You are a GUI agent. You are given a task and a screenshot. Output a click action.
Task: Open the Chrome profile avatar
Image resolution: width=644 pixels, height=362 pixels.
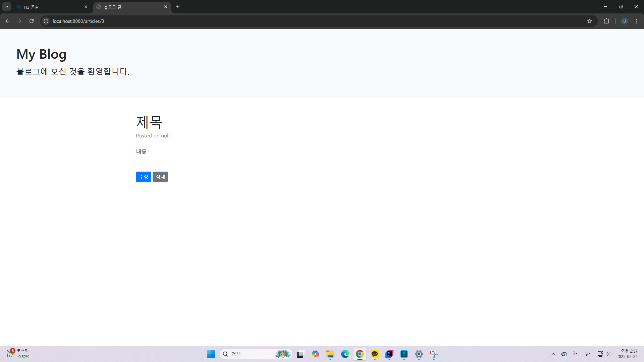(624, 21)
